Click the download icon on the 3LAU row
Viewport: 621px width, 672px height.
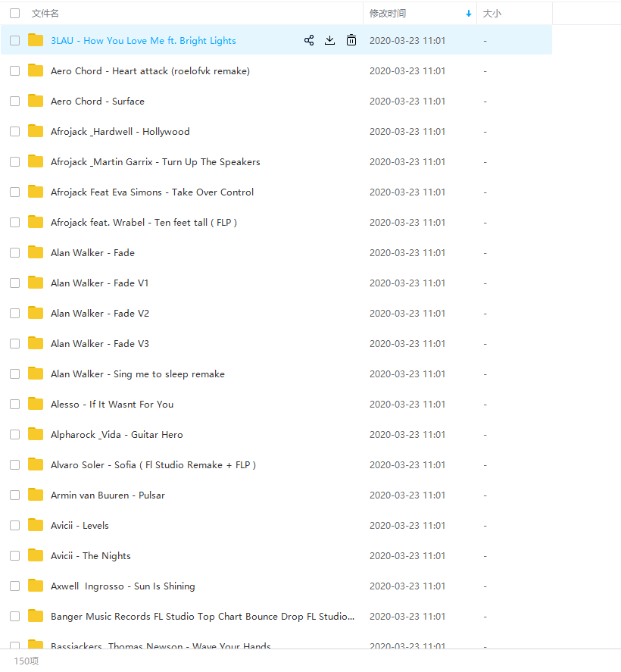329,41
